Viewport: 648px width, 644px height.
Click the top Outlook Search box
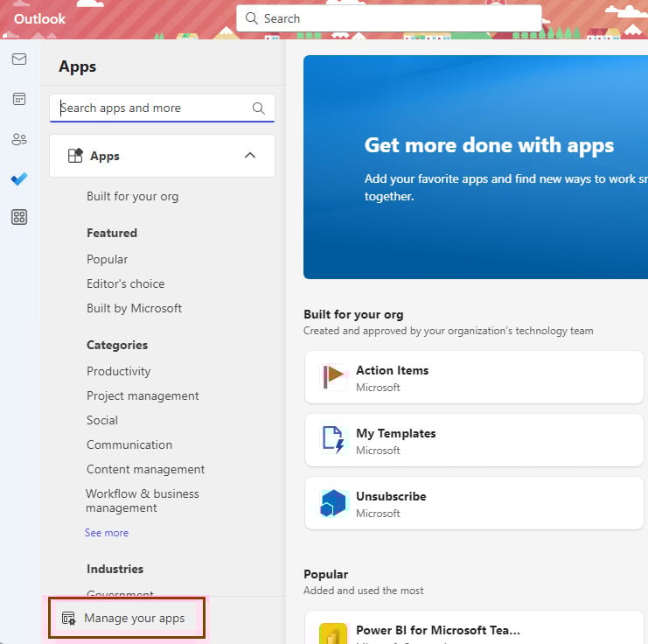[389, 18]
